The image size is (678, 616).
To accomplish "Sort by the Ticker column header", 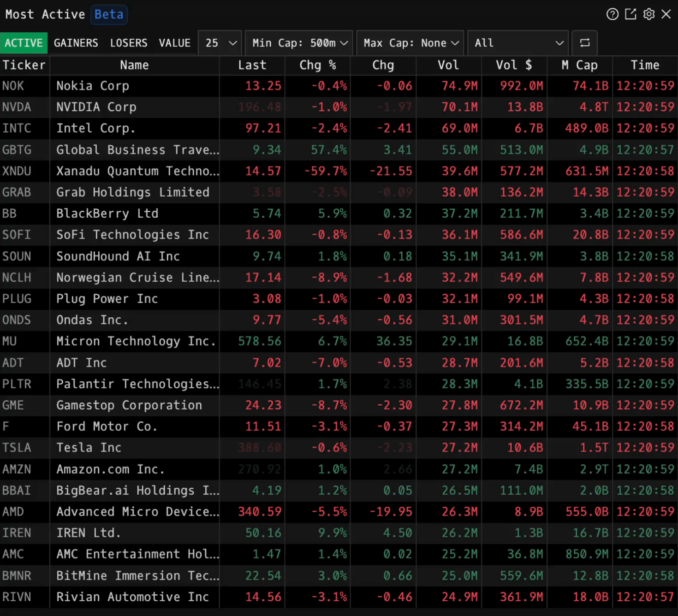I will [24, 65].
